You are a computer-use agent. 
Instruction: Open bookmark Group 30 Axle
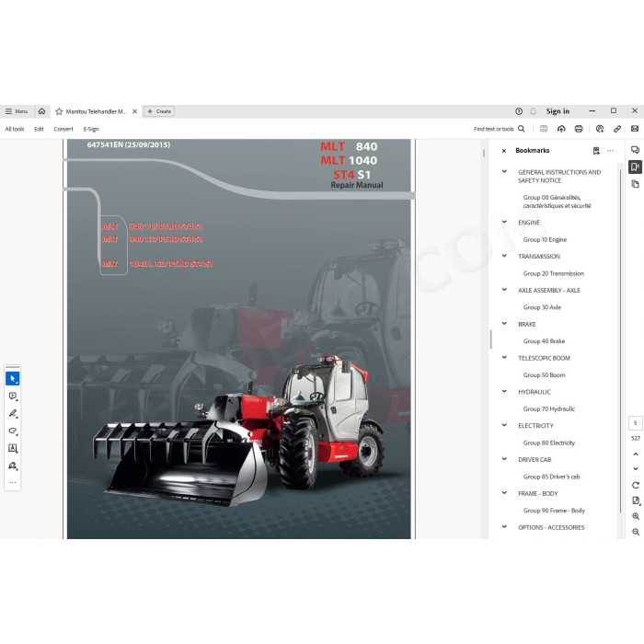pyautogui.click(x=542, y=307)
